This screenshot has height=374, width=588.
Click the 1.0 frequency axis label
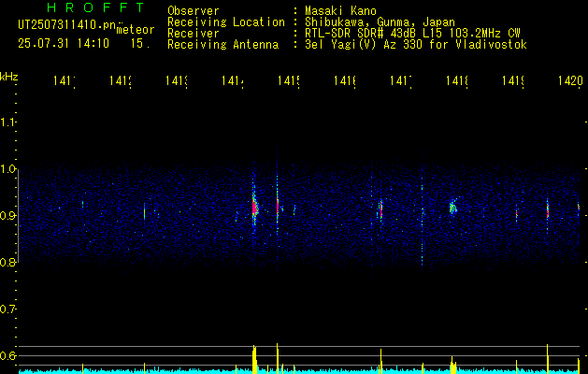pos(7,169)
